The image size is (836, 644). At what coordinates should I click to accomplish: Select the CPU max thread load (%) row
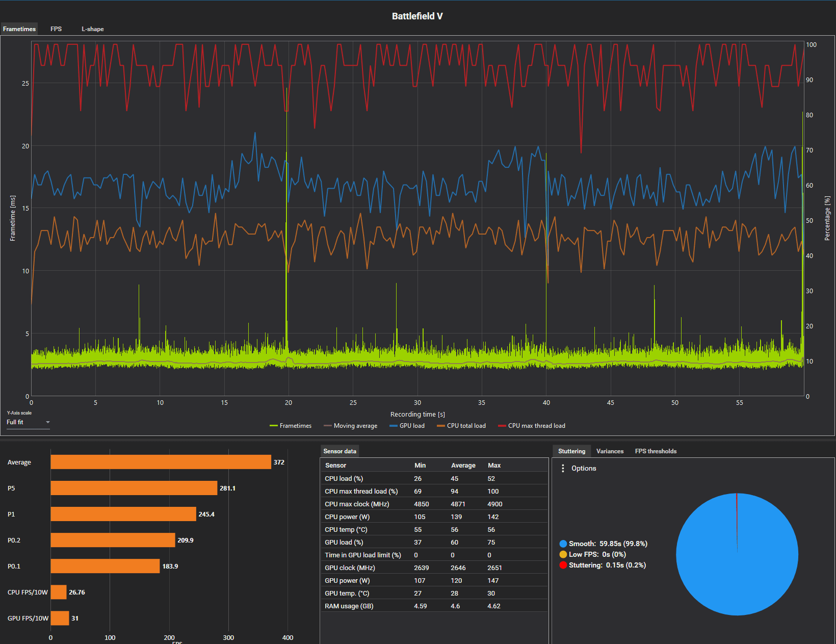(x=434, y=491)
